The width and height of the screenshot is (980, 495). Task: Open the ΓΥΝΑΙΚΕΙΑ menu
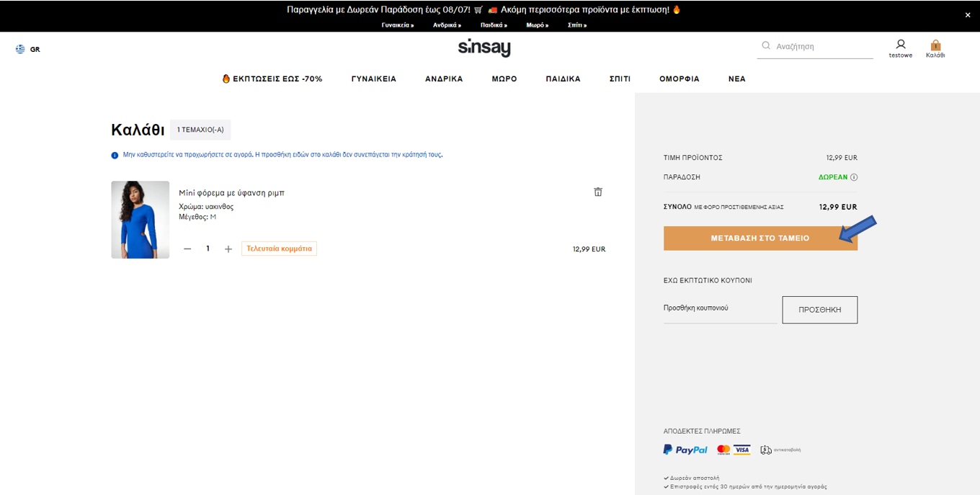tap(373, 79)
